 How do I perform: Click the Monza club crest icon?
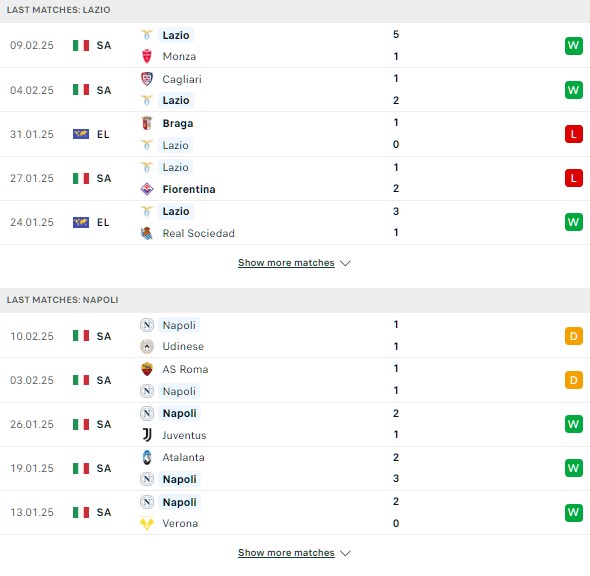147,56
